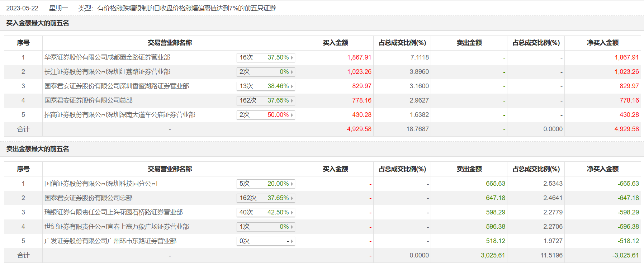644x265 pixels.
Task: Click 交易营业部名称 header in the buy table
Action: [170, 43]
